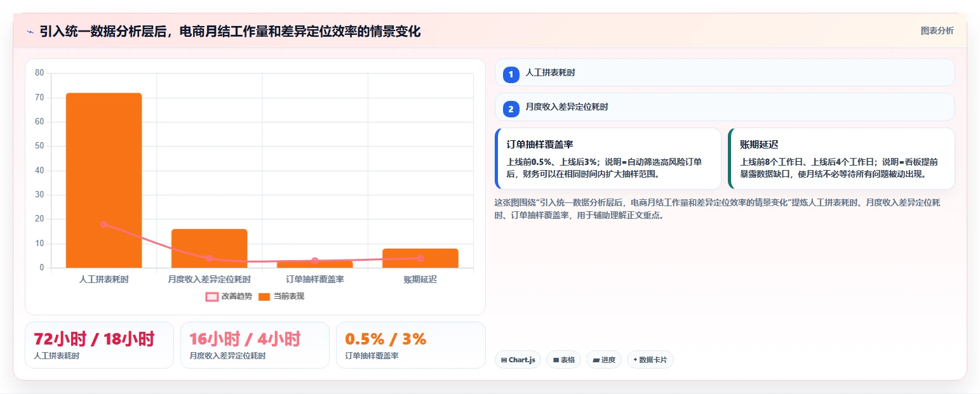Click the 图表分析 label in header
Image resolution: width=980 pixels, height=394 pixels.
[937, 30]
